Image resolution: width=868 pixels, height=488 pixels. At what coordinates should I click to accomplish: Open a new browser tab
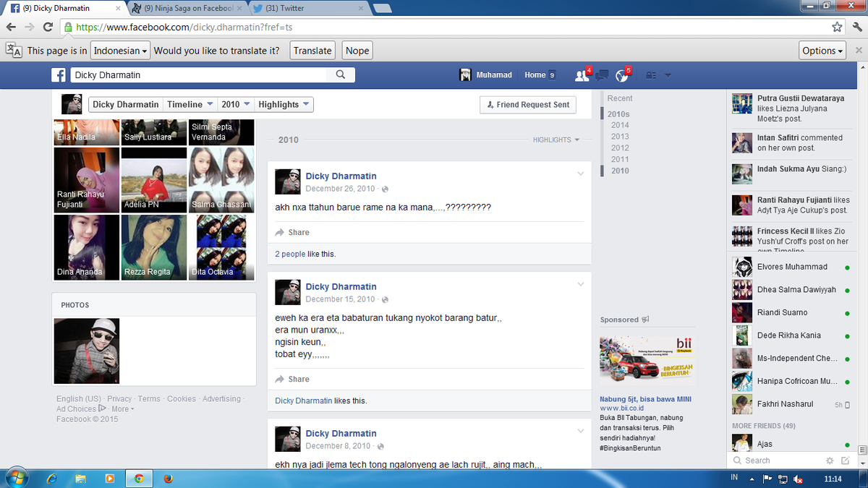(383, 9)
